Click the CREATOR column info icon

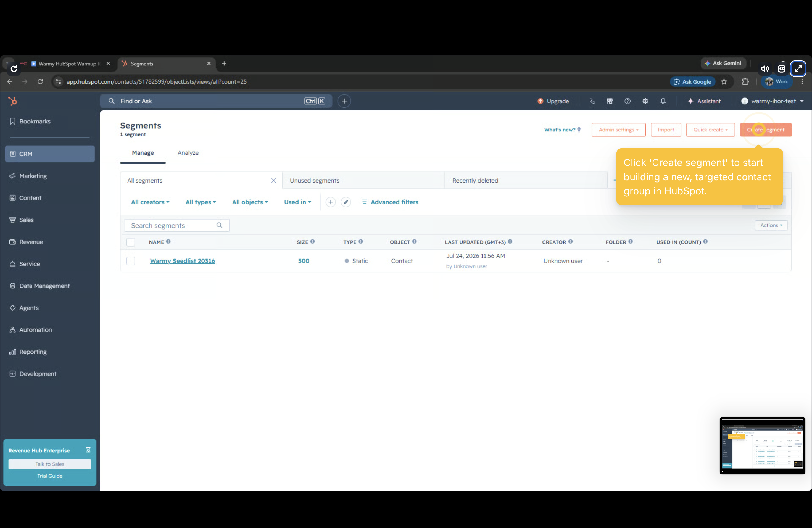click(x=570, y=242)
